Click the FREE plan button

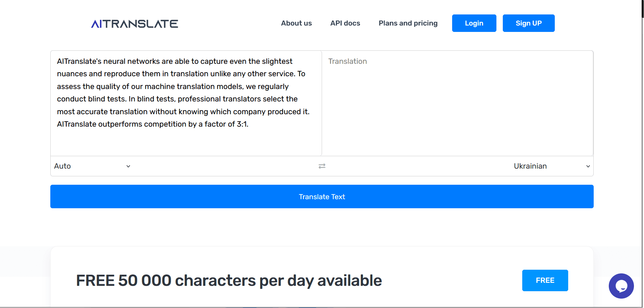click(545, 280)
